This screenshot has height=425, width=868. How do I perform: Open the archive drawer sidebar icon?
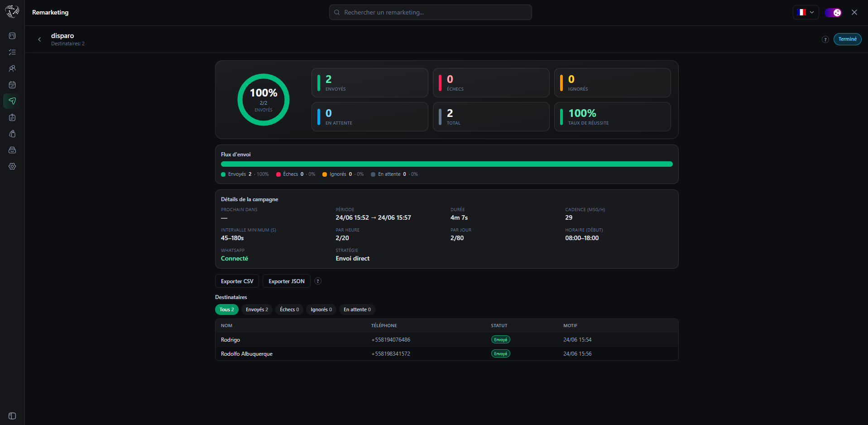[12, 150]
